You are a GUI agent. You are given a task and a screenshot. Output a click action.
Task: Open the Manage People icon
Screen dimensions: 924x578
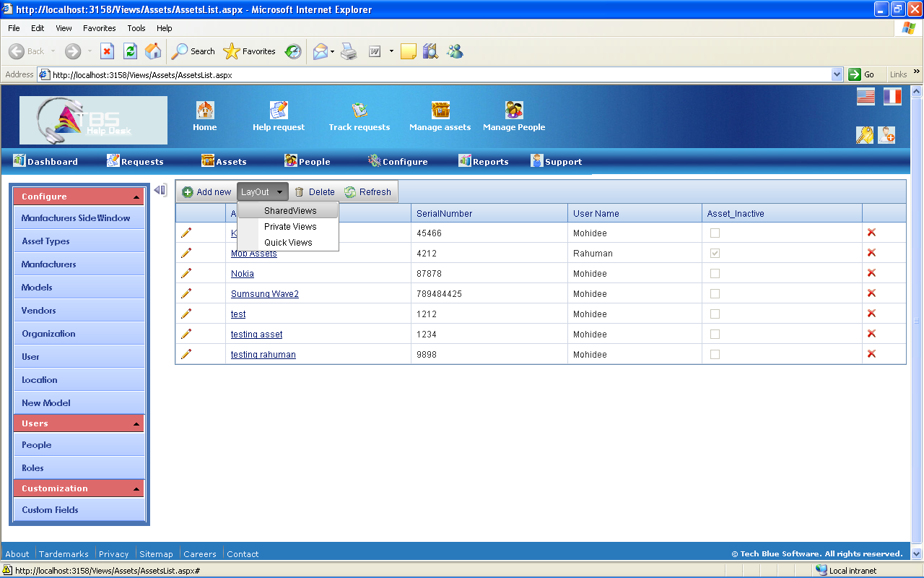(514, 110)
